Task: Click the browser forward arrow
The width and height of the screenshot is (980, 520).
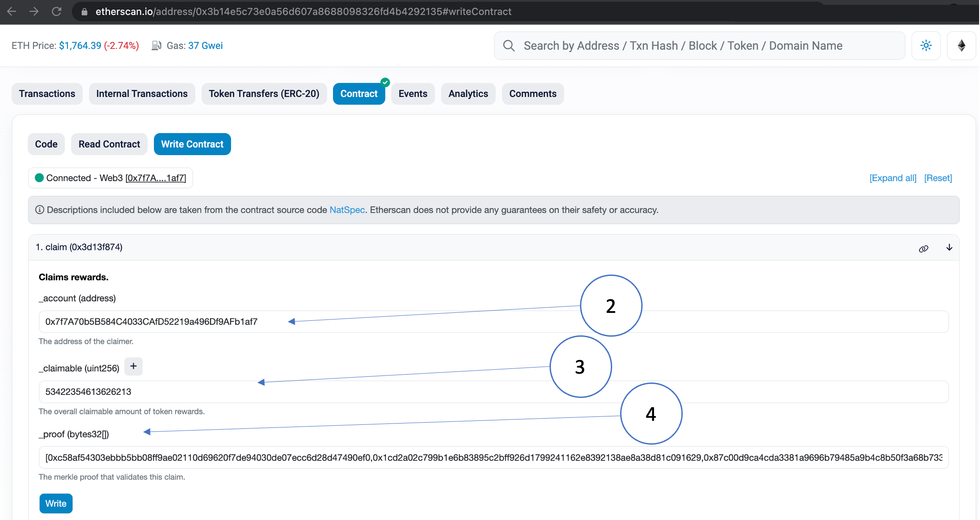Action: pos(34,11)
